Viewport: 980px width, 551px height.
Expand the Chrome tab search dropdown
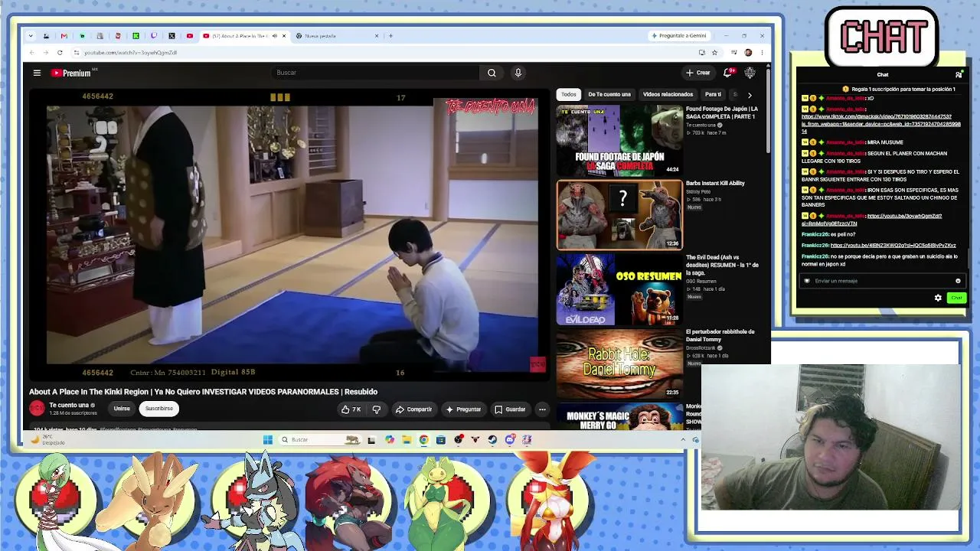(31, 36)
